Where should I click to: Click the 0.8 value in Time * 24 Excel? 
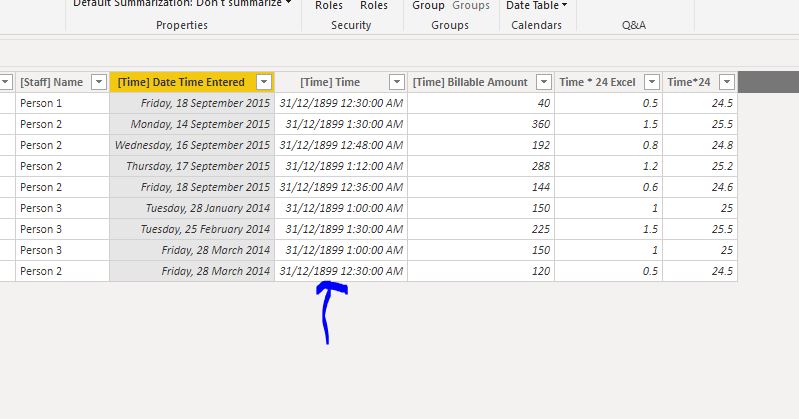[x=608, y=145]
